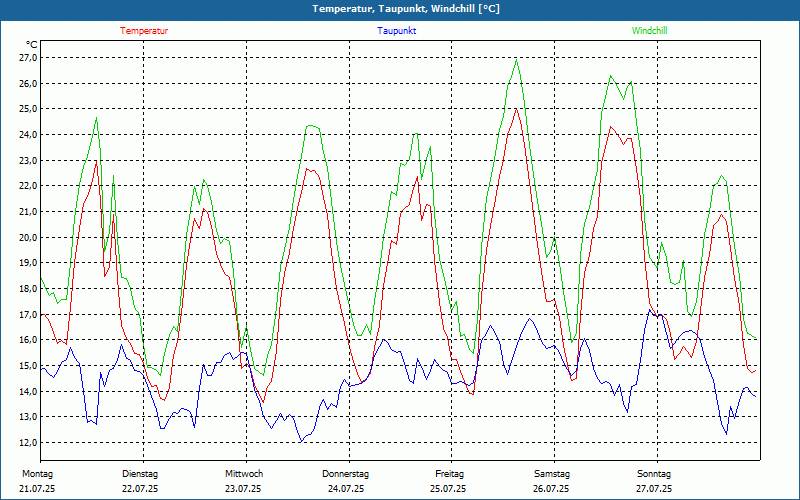Select the Donnerstag day label
The width and height of the screenshot is (800, 500).
346,473
